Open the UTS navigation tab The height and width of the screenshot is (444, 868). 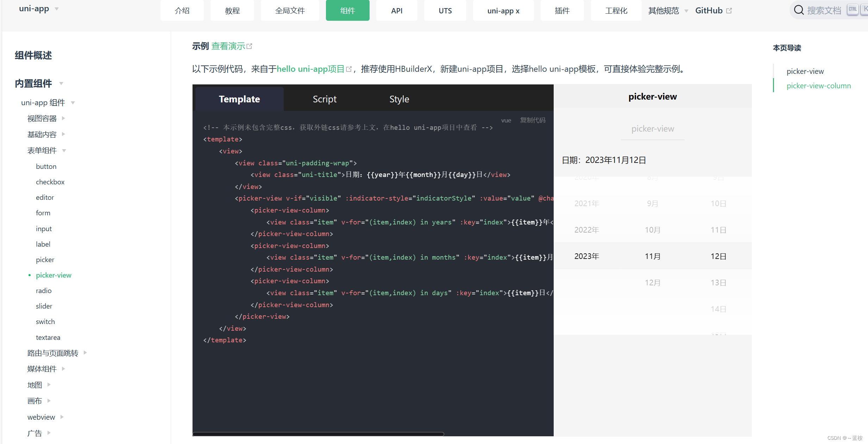point(445,11)
